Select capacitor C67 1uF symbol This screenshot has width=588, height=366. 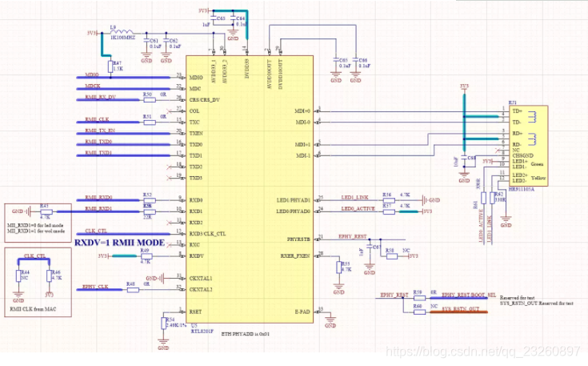coord(370,247)
